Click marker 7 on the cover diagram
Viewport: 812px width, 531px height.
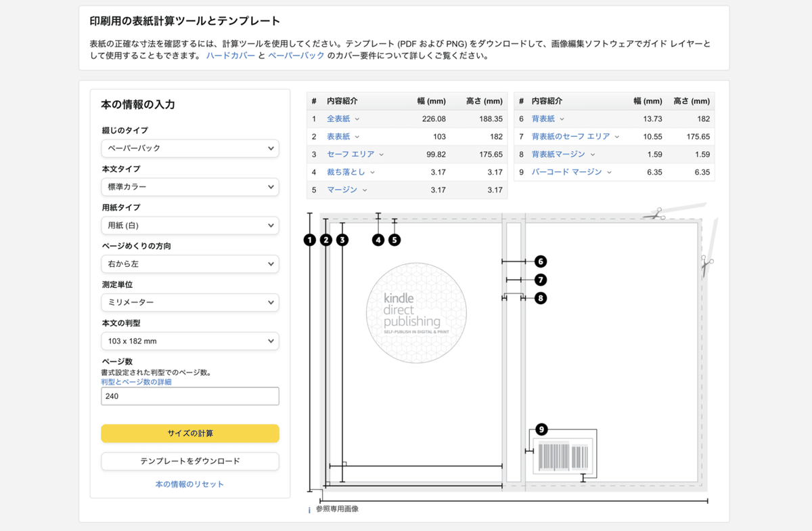click(x=540, y=280)
